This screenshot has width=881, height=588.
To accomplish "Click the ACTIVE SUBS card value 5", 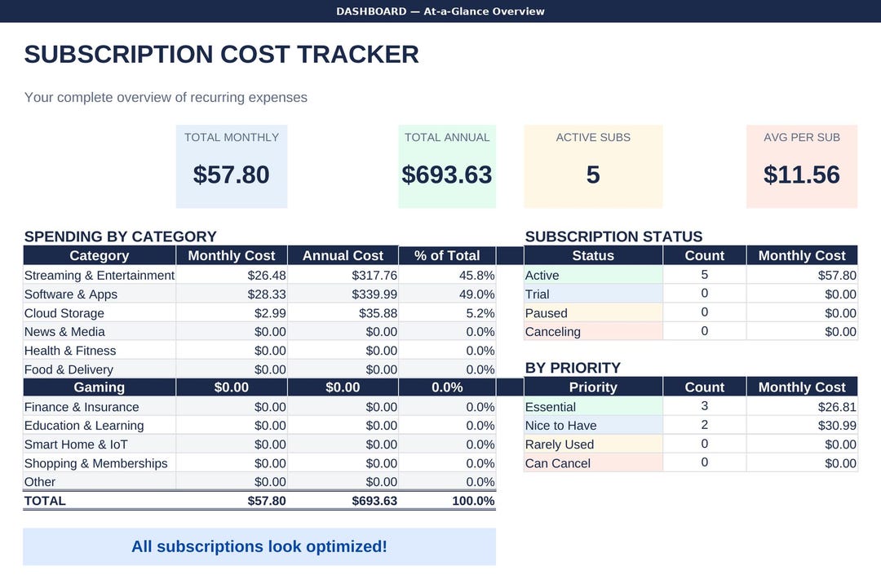I will [593, 175].
